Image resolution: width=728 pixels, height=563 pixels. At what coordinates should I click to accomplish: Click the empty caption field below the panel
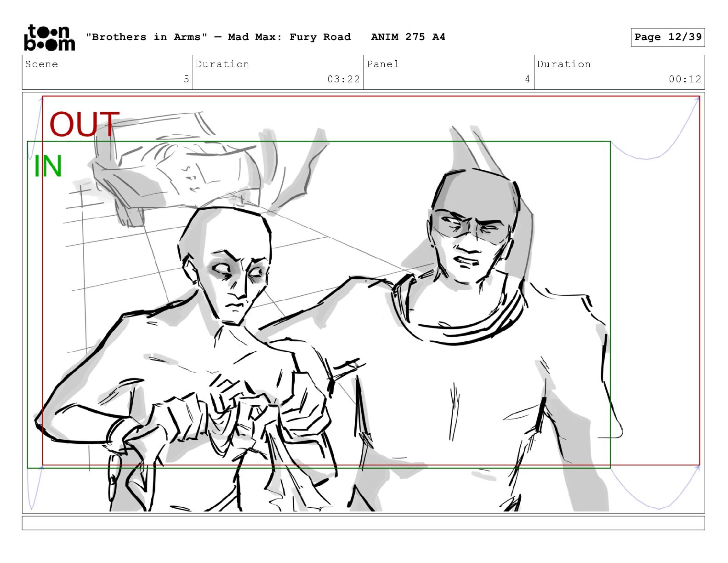(x=363, y=523)
